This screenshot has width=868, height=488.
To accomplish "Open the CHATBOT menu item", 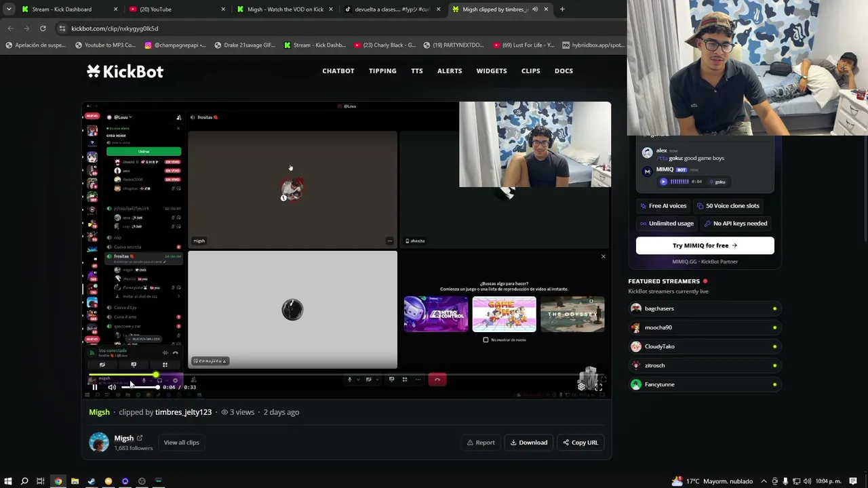I will (x=338, y=71).
